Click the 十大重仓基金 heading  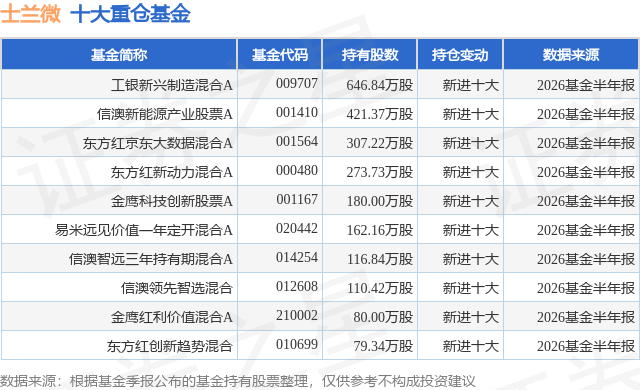point(131,13)
